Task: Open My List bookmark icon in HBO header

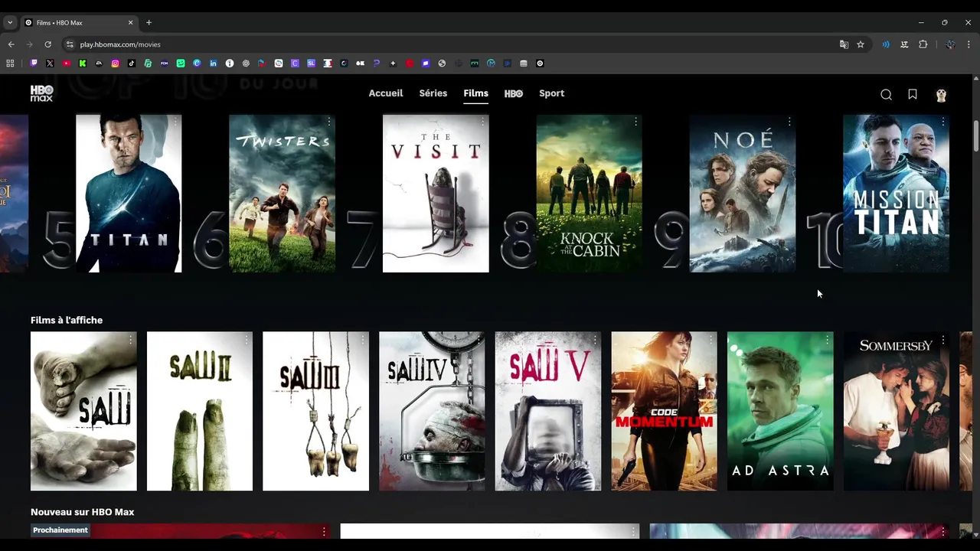Action: pos(913,94)
